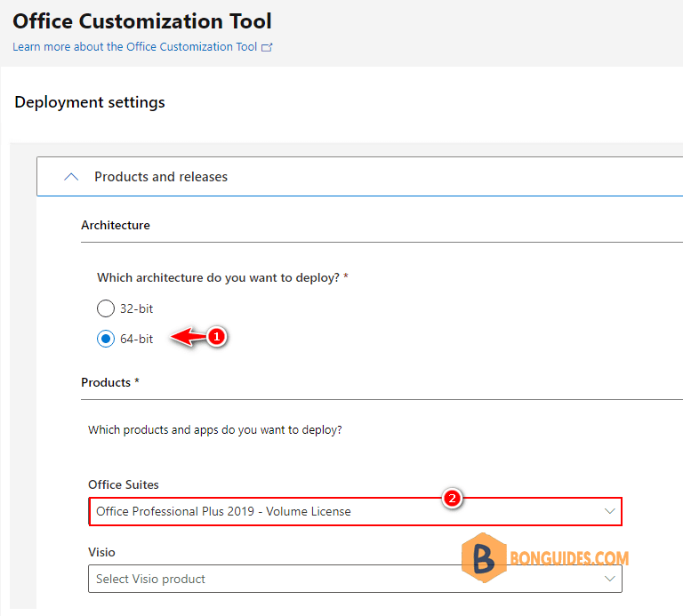Click the Deployment settings heading
Image resolution: width=683 pixels, height=616 pixels.
click(90, 102)
